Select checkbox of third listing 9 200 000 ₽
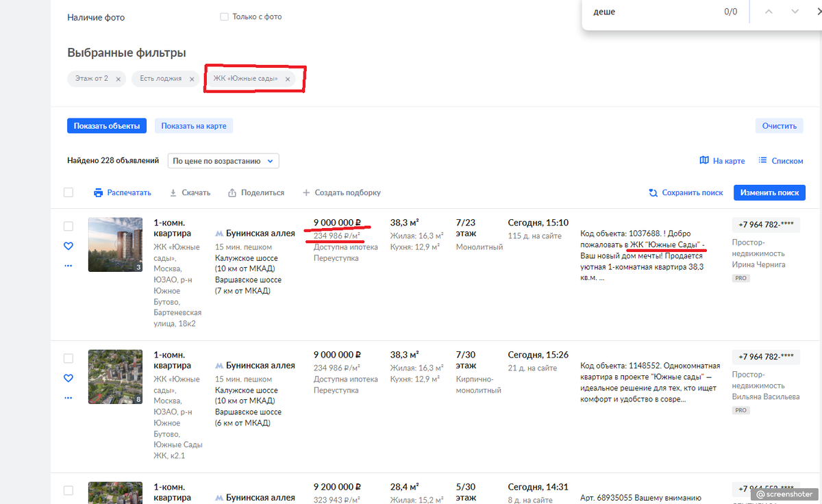Viewport: 822px width, 504px height. coord(68,490)
